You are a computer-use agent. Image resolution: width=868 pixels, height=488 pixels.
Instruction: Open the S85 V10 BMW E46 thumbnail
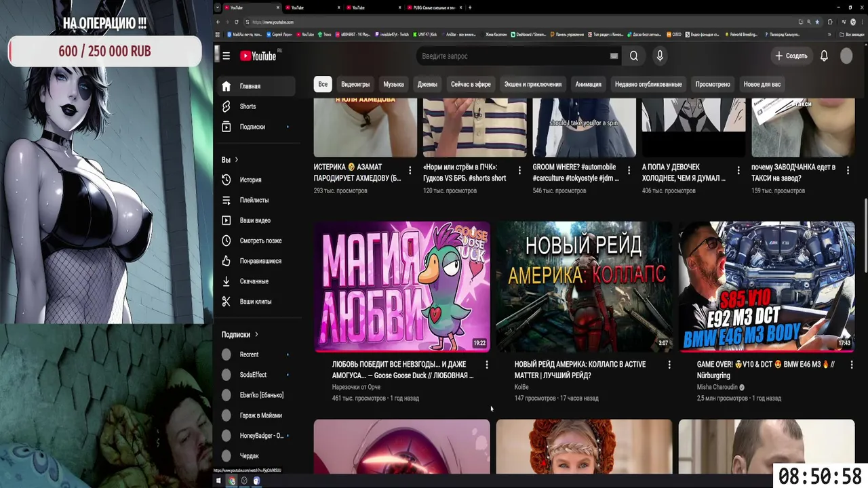pos(766,287)
